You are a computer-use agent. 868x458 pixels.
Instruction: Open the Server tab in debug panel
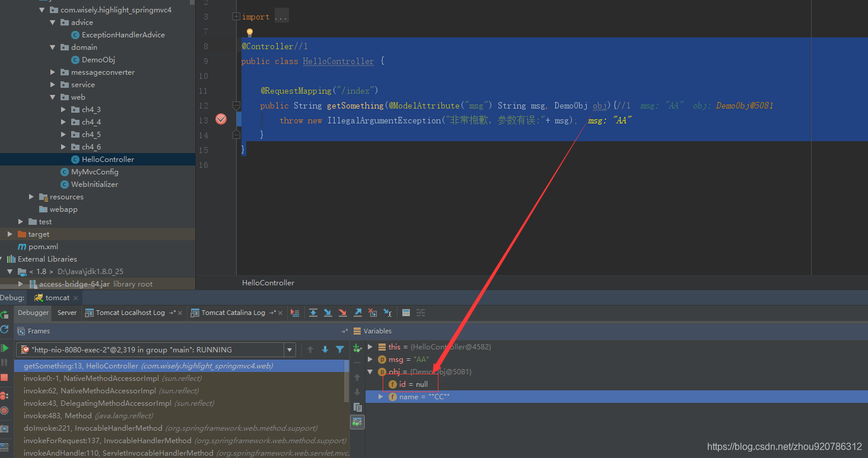[66, 313]
